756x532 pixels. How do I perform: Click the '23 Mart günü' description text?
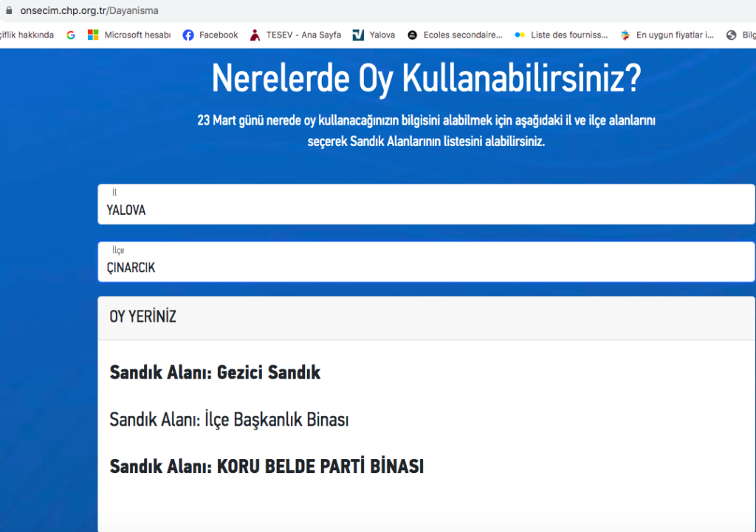tap(426, 131)
